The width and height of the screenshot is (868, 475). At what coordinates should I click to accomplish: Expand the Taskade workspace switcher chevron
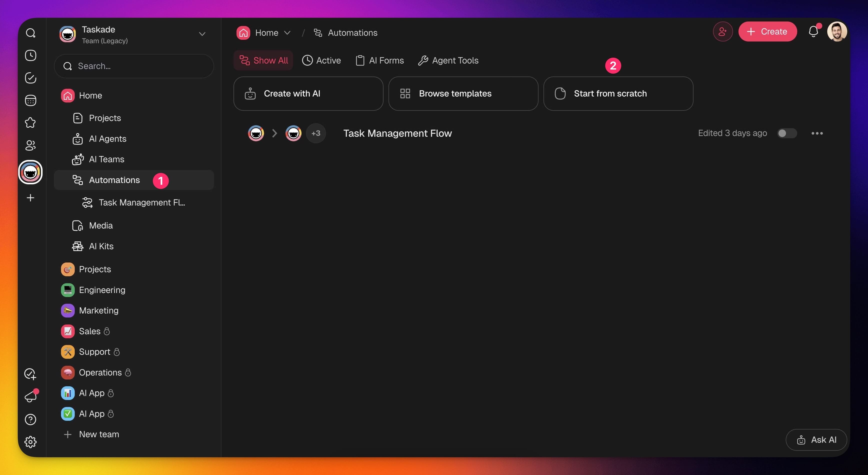202,34
